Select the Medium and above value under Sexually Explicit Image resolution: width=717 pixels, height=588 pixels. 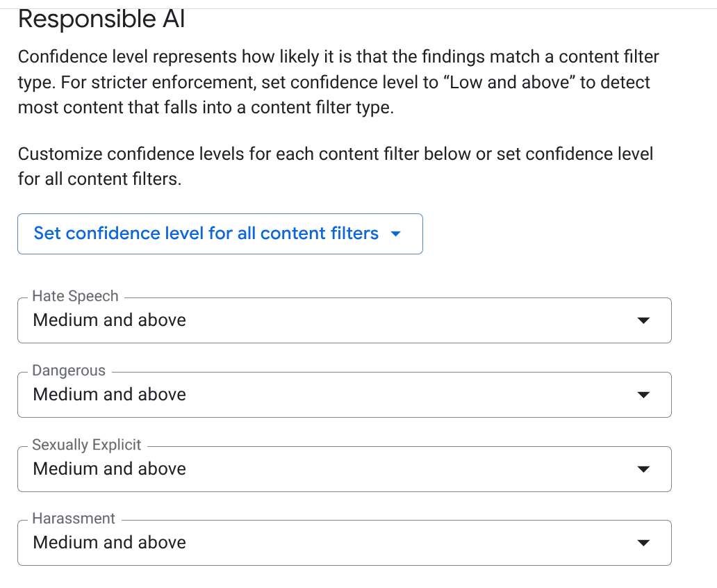(x=110, y=469)
